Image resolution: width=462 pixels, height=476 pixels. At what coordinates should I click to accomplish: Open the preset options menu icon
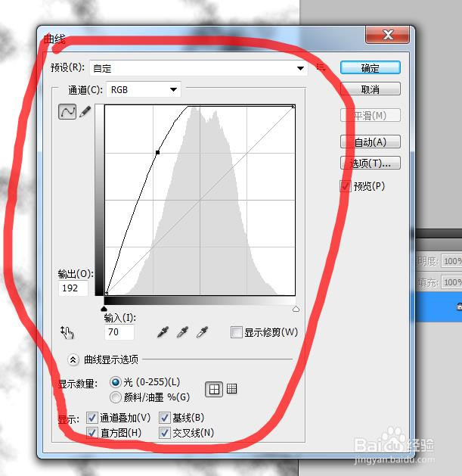(321, 67)
